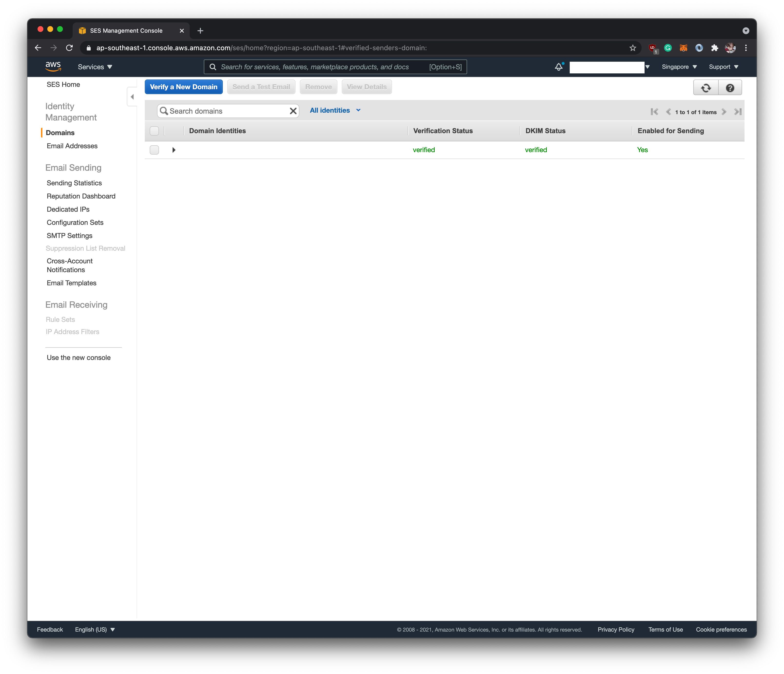Click Verify a New Domain button

[x=184, y=87]
